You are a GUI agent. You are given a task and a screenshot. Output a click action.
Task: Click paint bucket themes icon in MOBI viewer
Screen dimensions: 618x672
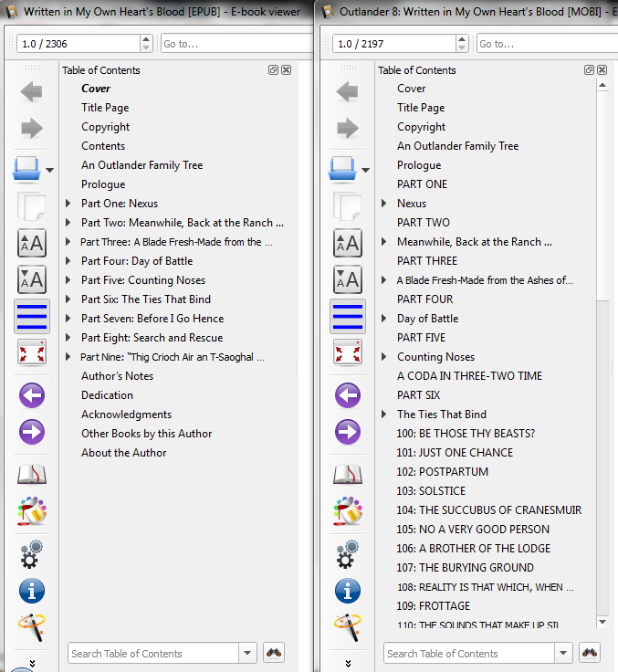tap(348, 511)
